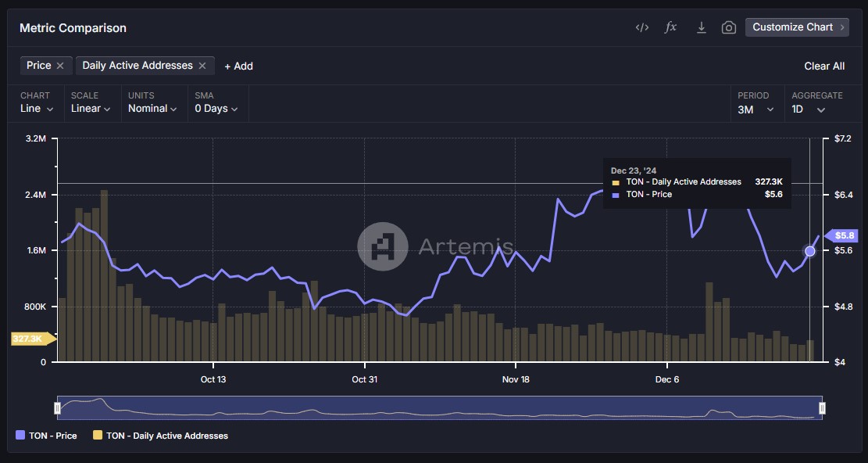This screenshot has height=463, width=868.
Task: Download the chart data
Action: (701, 27)
